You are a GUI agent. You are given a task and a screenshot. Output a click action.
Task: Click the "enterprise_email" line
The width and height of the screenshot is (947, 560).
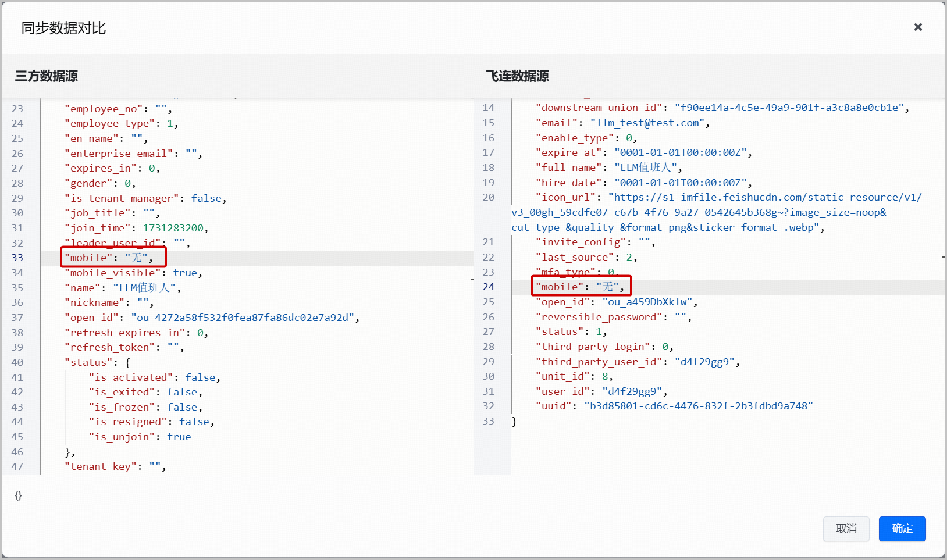pos(133,154)
